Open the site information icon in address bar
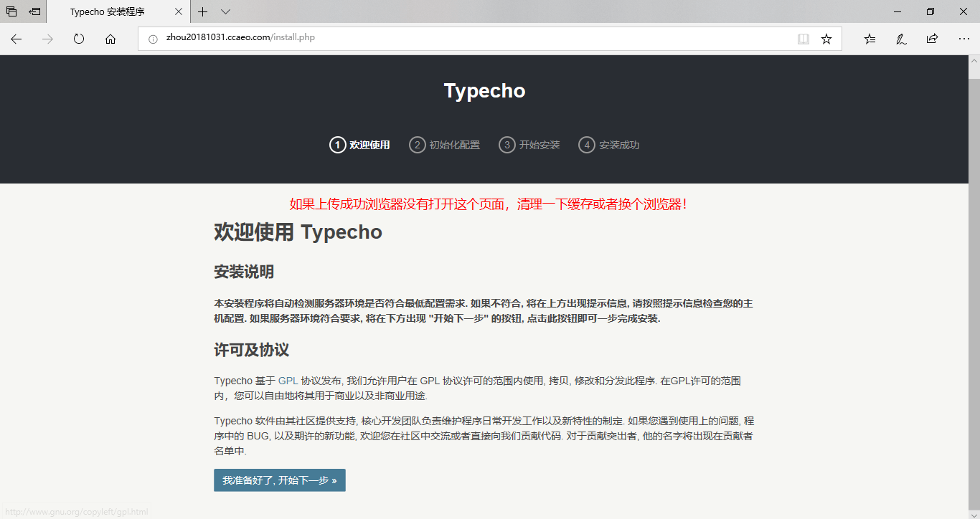Viewport: 980px width, 519px height. click(153, 39)
